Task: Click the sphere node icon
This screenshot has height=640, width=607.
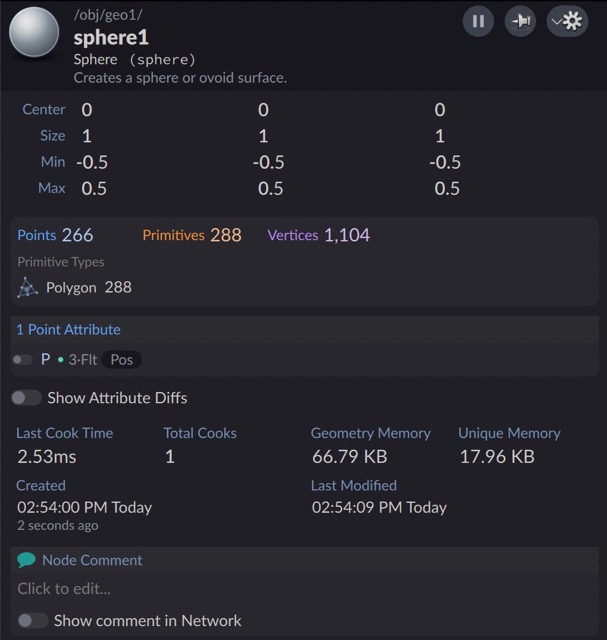Action: (34, 32)
